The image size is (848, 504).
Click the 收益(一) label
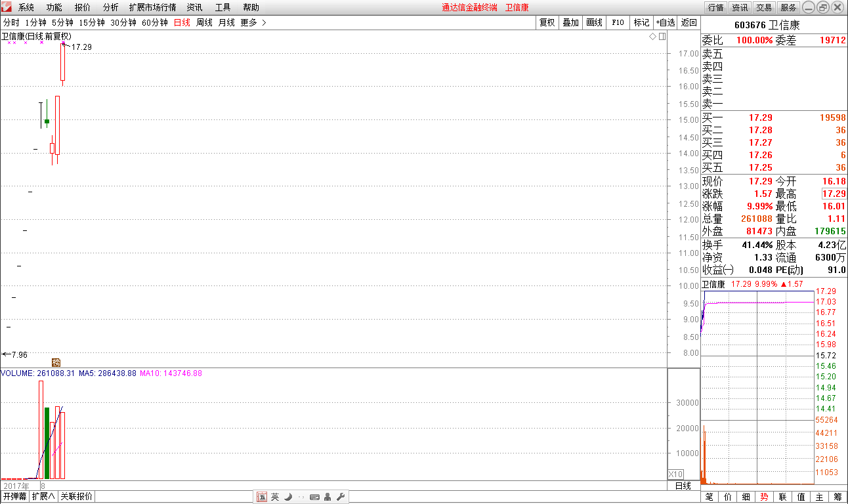coord(717,270)
